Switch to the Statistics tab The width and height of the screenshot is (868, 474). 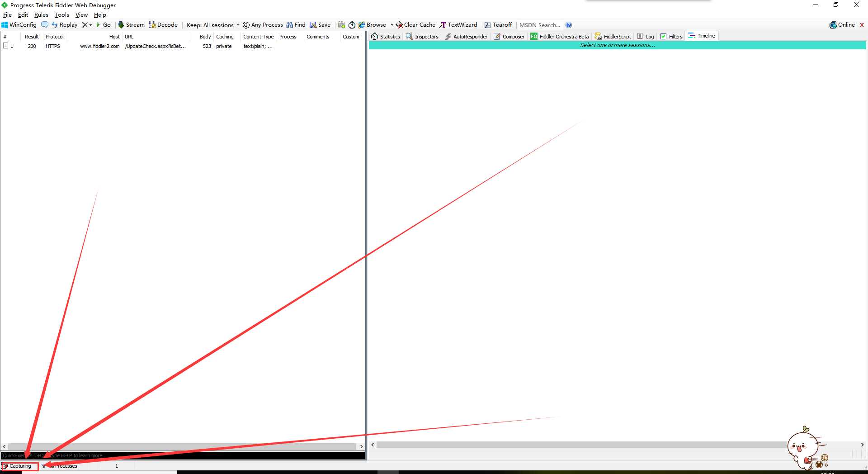[x=386, y=37]
